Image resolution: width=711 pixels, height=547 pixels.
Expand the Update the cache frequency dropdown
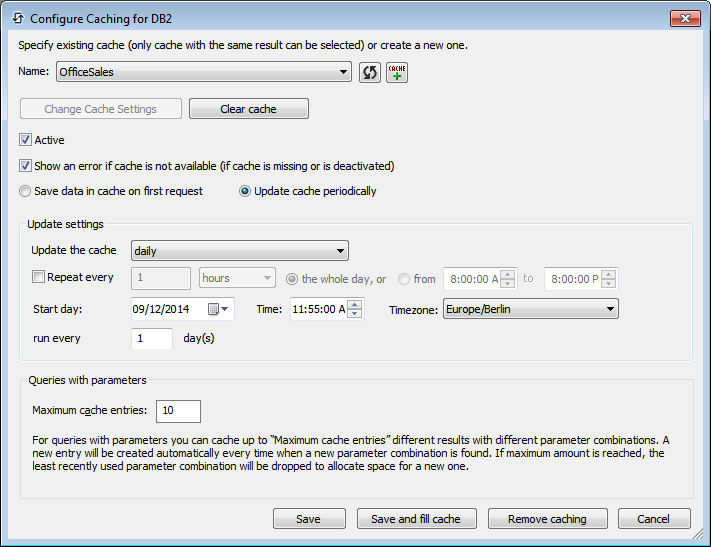pos(341,251)
